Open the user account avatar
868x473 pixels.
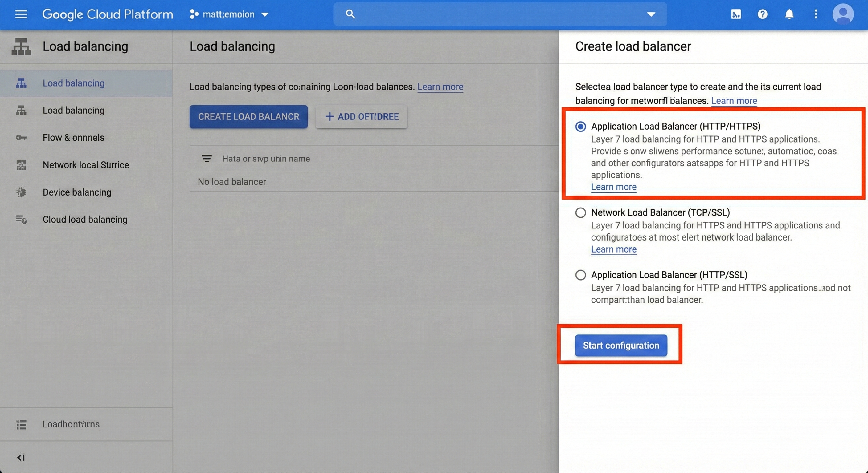point(843,14)
